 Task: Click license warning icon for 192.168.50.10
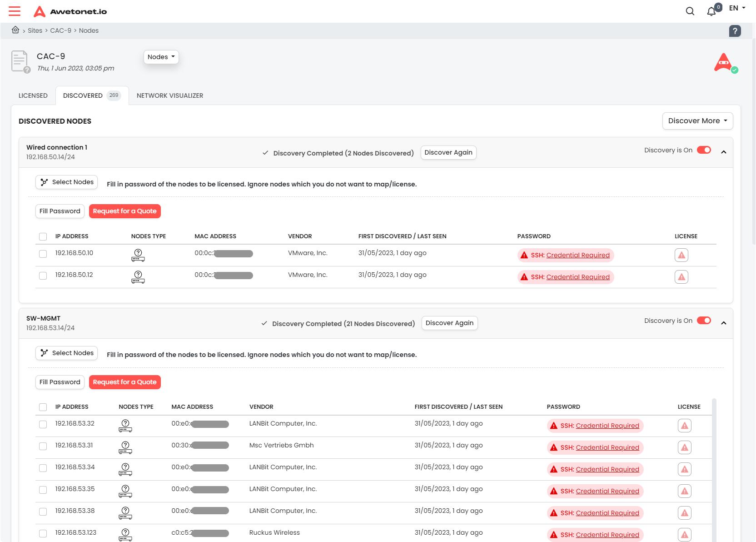681,255
